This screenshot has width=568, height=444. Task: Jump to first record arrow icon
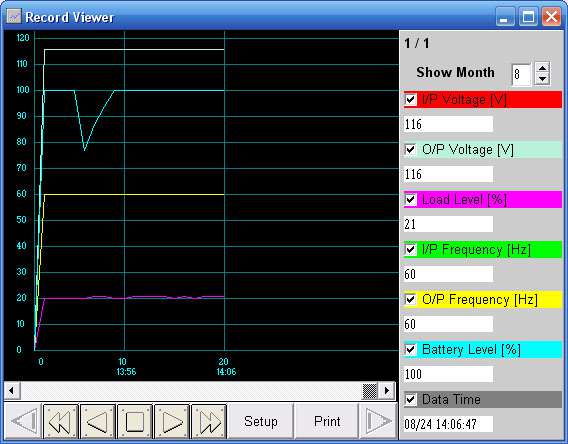coord(24,421)
